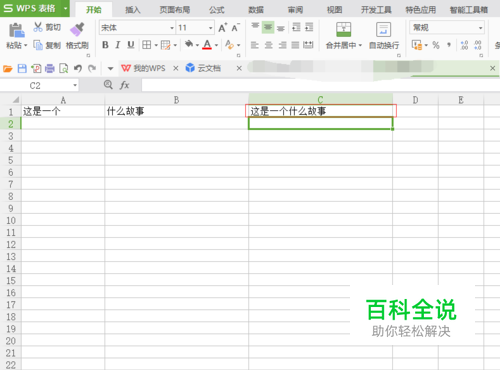Screen dimensions: 500x370
Task: Switch to the 审阅 tab
Action: [x=295, y=10]
